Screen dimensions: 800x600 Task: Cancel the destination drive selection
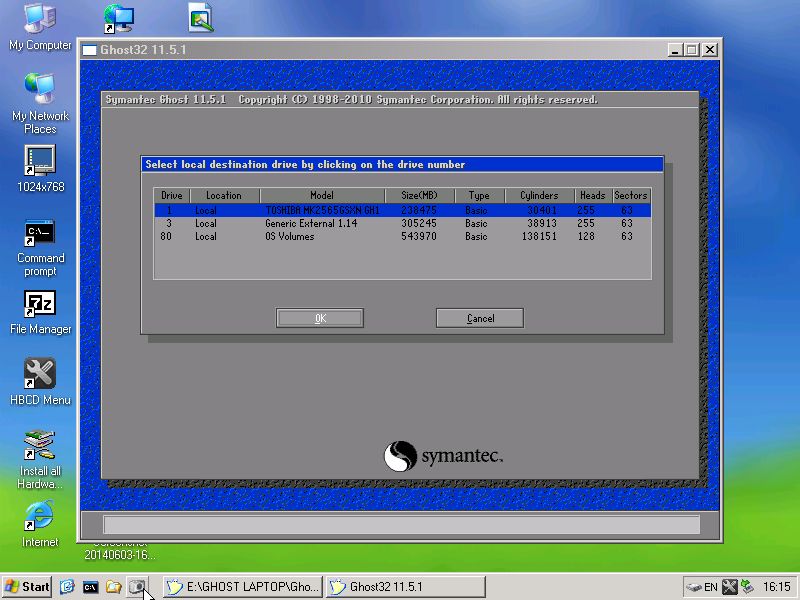pyautogui.click(x=480, y=318)
